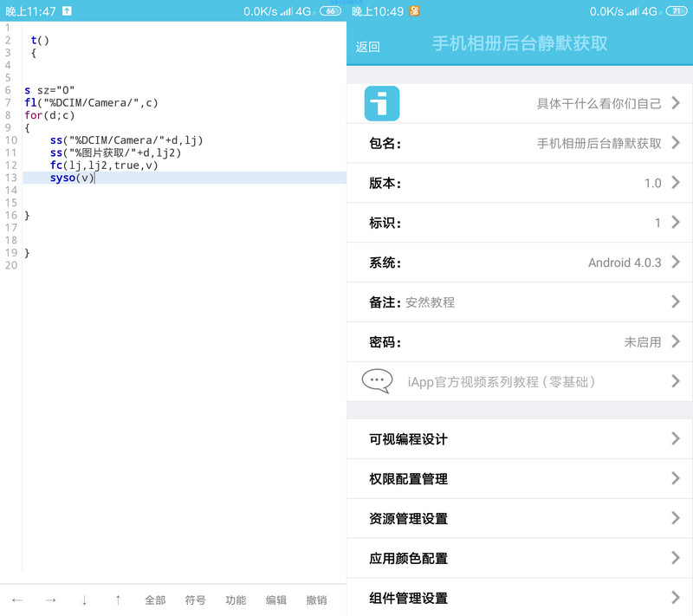This screenshot has height=616, width=693.
Task: Tap the right arrow icon in editor toolbar
Action: coord(52,599)
